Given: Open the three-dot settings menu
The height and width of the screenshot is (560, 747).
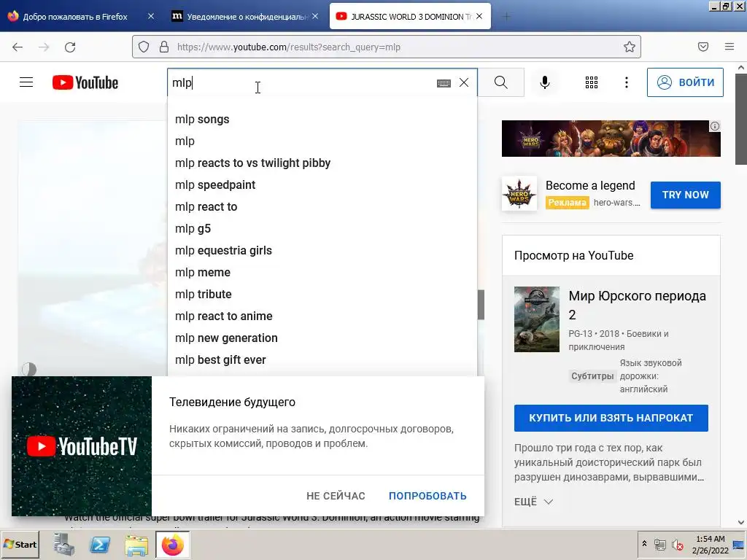Looking at the screenshot, I should click(x=627, y=82).
